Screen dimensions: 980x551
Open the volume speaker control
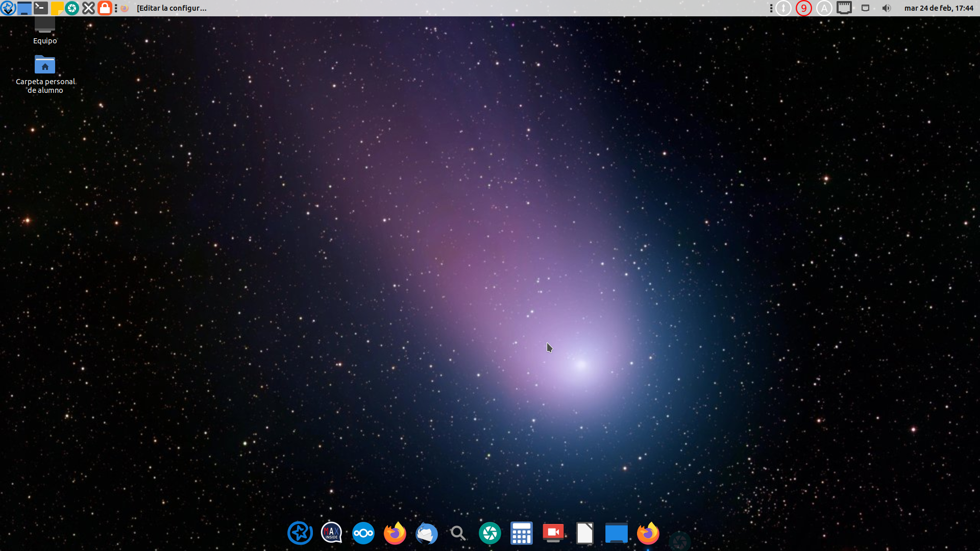[887, 8]
